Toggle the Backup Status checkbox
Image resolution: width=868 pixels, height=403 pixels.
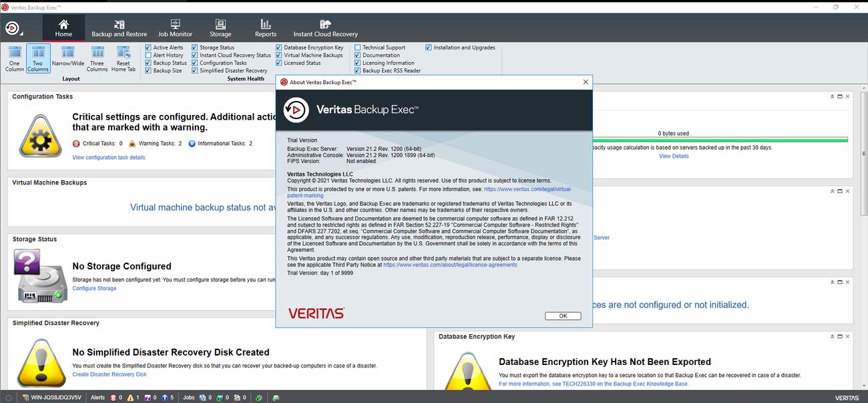point(148,63)
